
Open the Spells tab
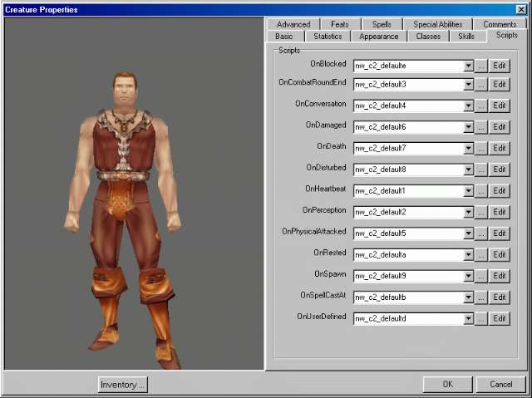coord(382,24)
